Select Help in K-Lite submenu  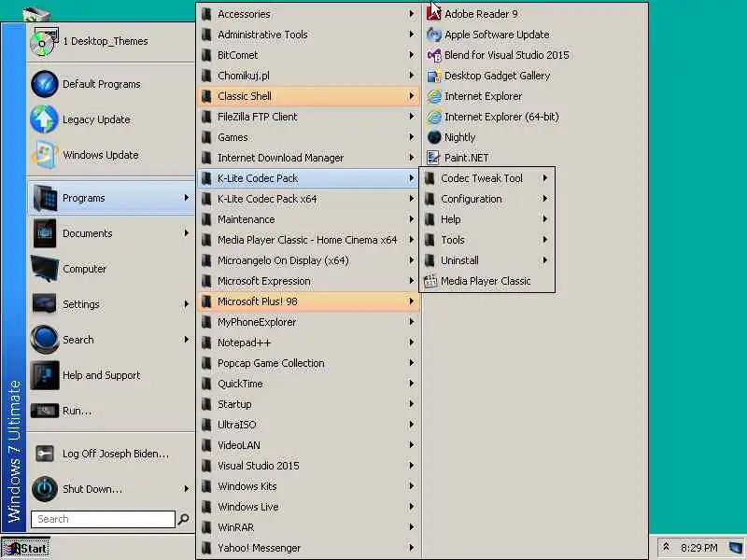[486, 219]
